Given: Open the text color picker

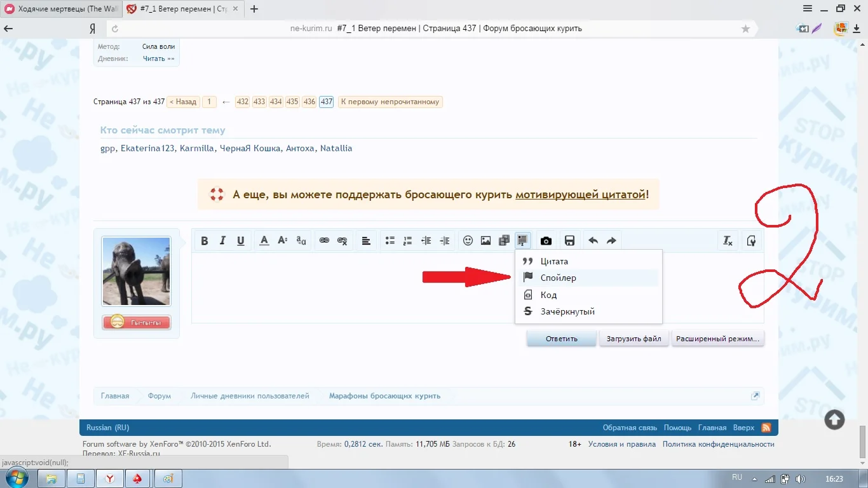Looking at the screenshot, I should point(264,241).
